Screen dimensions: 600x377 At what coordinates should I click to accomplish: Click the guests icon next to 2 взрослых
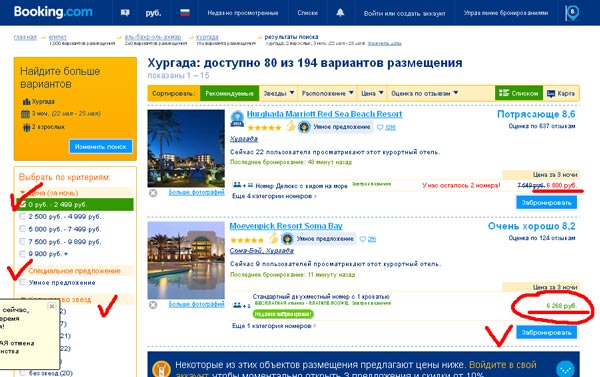(x=26, y=127)
